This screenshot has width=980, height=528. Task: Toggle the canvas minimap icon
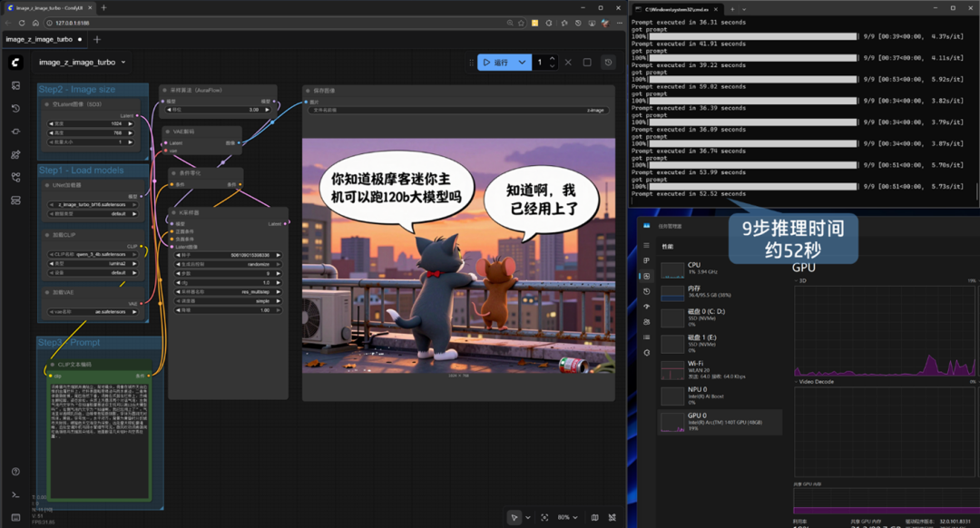594,517
